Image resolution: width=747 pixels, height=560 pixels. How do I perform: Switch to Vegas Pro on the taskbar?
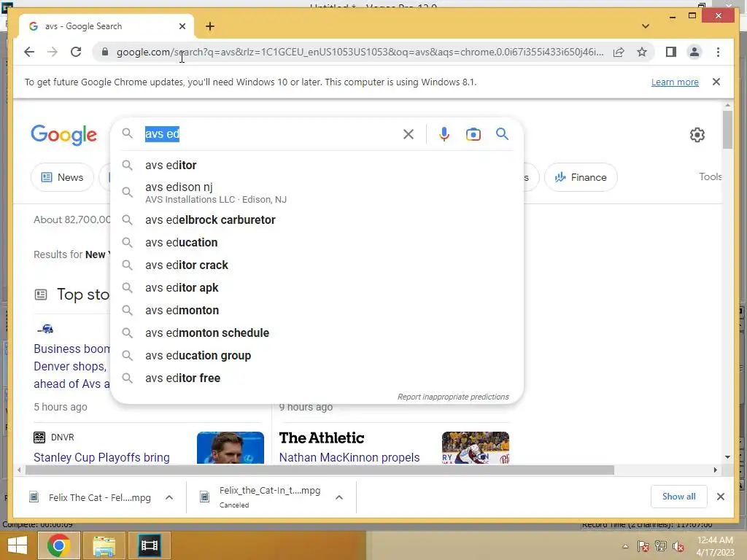pyautogui.click(x=149, y=545)
